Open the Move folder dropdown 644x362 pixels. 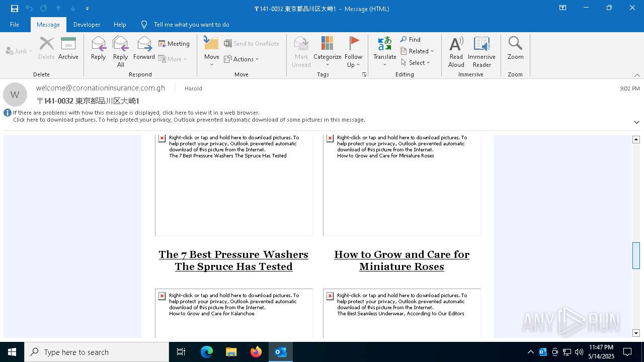(211, 51)
